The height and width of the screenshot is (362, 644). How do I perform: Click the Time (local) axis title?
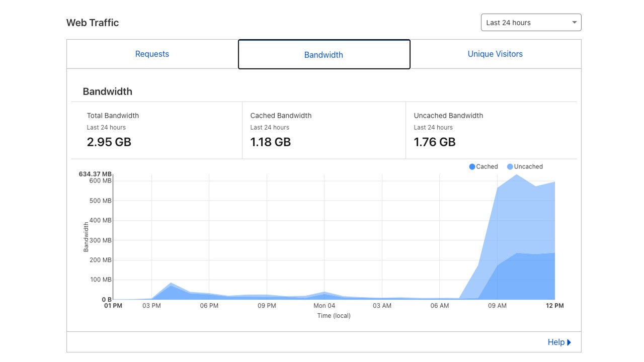pos(334,316)
